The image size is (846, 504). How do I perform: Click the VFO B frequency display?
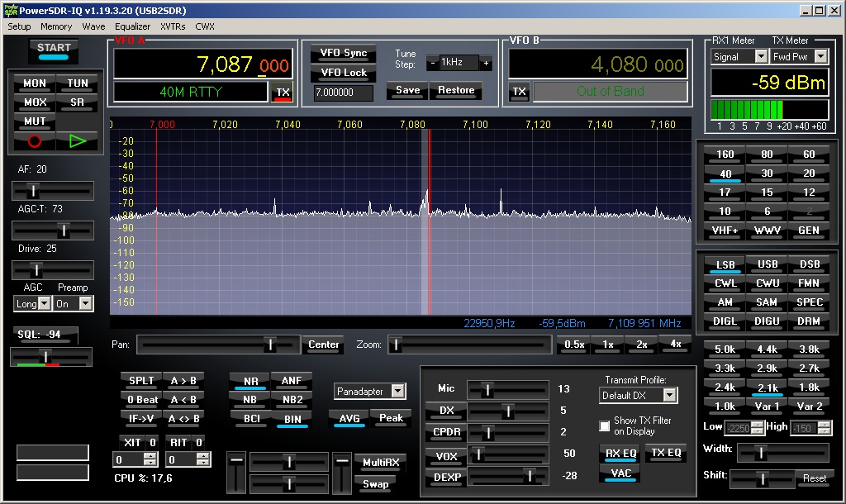[x=598, y=64]
